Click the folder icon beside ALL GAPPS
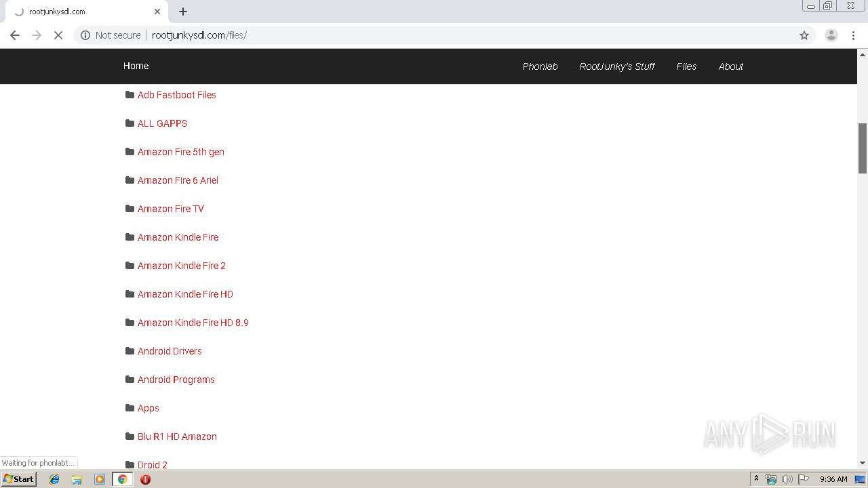This screenshot has width=868, height=488. click(130, 123)
